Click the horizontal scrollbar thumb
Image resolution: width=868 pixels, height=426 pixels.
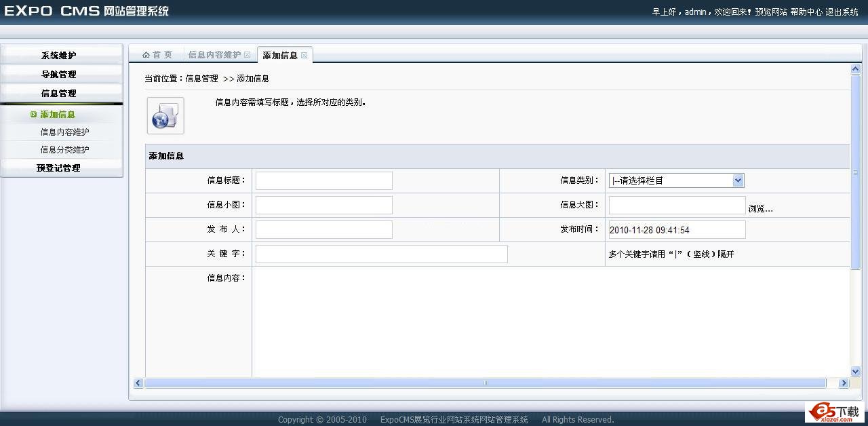coord(486,383)
